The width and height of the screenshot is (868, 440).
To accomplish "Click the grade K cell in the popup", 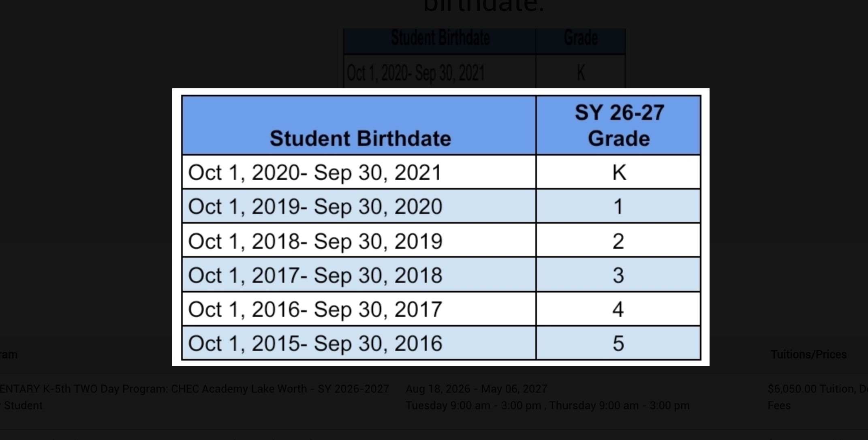I will (619, 173).
